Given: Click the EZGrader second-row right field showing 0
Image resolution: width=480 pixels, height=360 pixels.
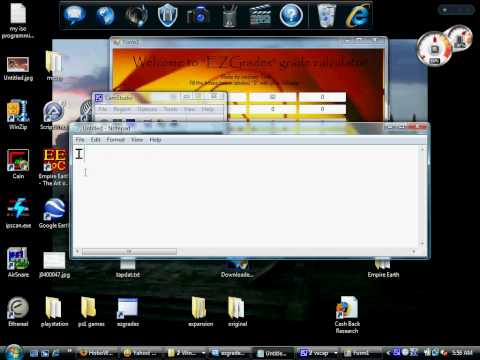Looking at the screenshot, I should tap(322, 109).
